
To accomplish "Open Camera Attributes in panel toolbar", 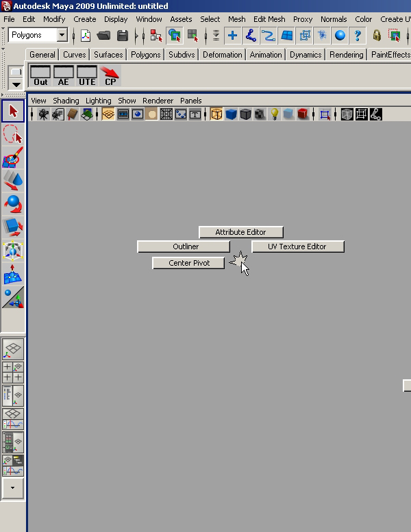I will pos(58,114).
